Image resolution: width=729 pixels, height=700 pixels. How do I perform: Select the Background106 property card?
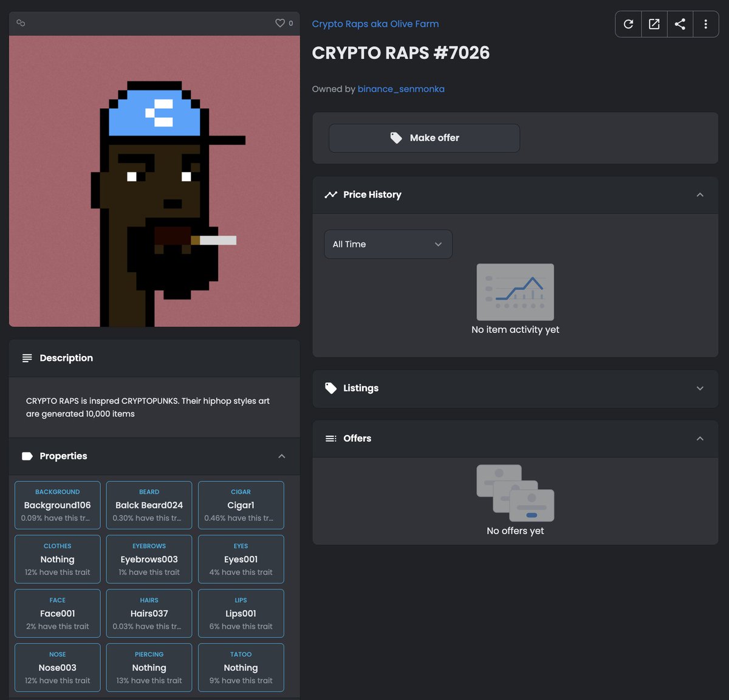pos(58,505)
